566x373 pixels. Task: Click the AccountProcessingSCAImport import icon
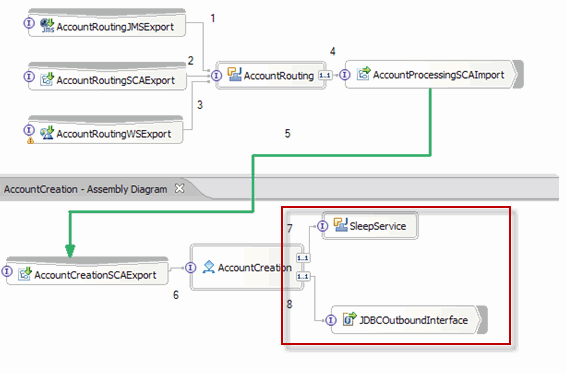coord(364,73)
